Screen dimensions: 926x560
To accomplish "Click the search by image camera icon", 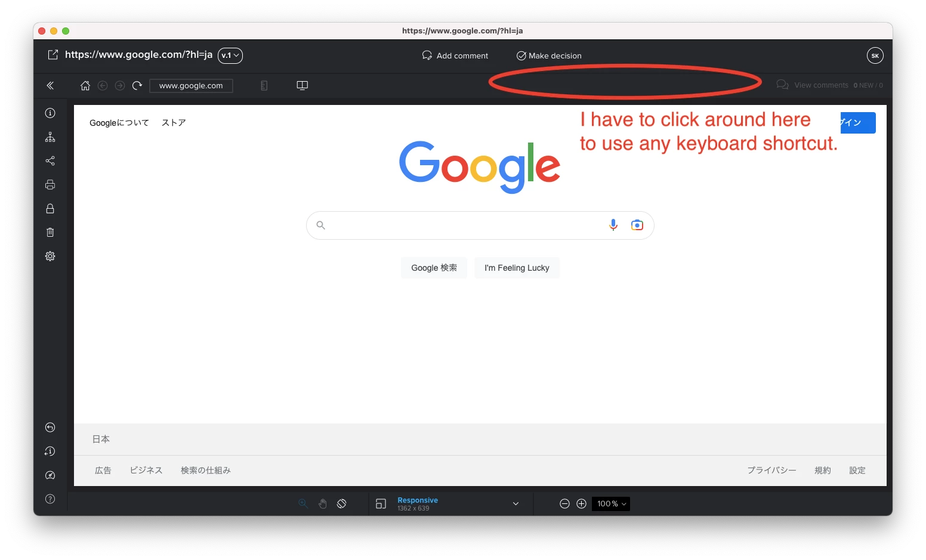I will pos(637,225).
